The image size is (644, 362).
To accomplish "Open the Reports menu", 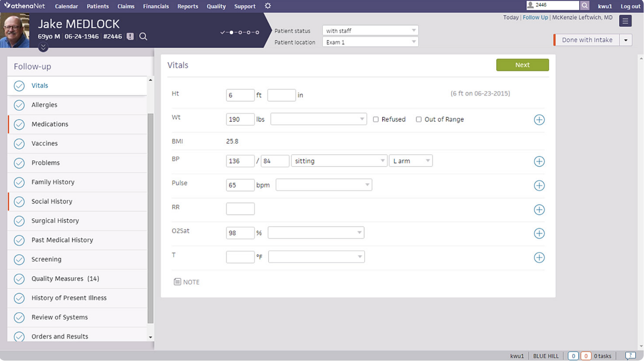I will (188, 6).
